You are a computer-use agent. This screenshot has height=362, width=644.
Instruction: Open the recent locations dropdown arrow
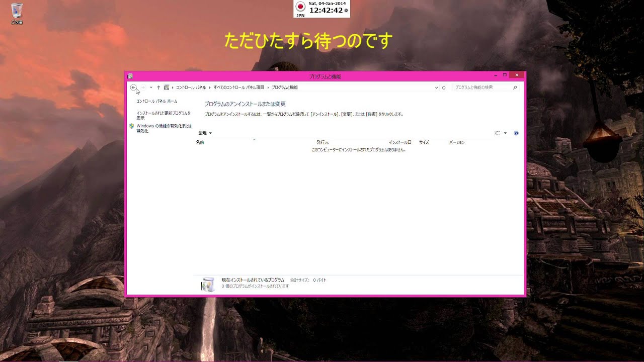click(151, 87)
